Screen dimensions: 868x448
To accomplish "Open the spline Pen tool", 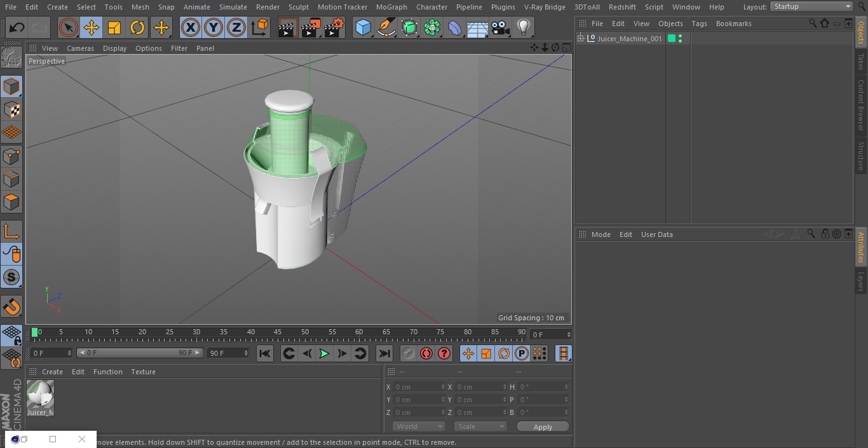I will (386, 27).
